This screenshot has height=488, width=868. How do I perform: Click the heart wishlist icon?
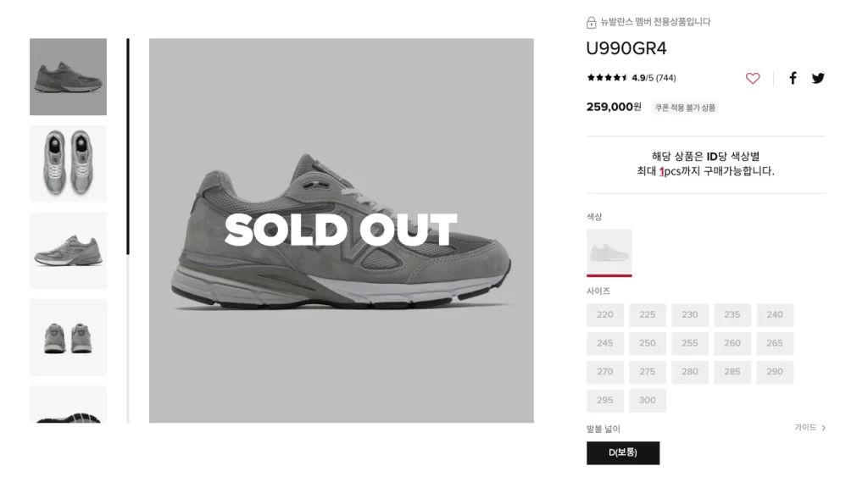(x=753, y=78)
